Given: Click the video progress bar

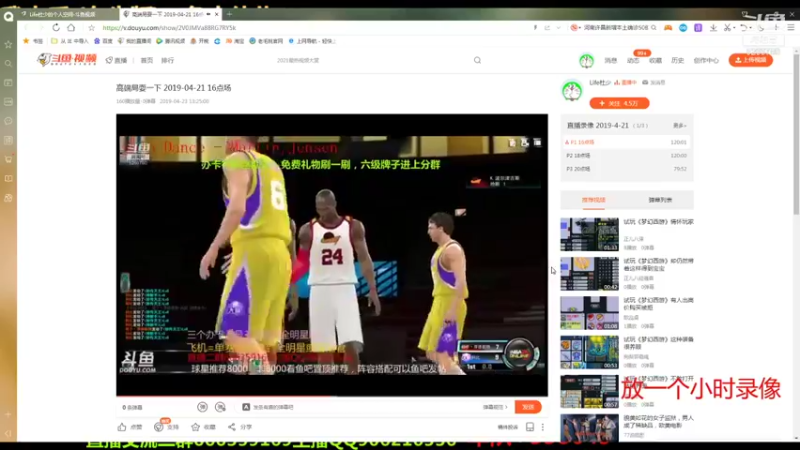Looking at the screenshot, I should pos(332,395).
